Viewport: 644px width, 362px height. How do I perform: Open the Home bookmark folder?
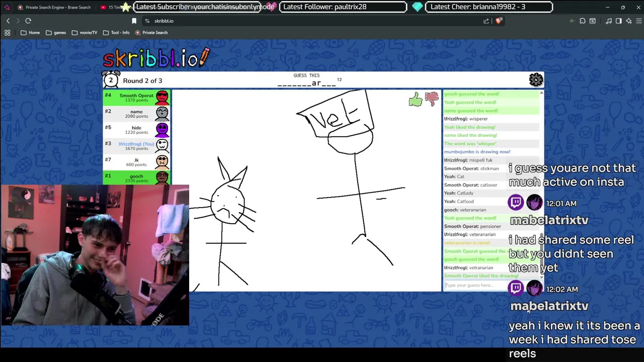coord(30,33)
